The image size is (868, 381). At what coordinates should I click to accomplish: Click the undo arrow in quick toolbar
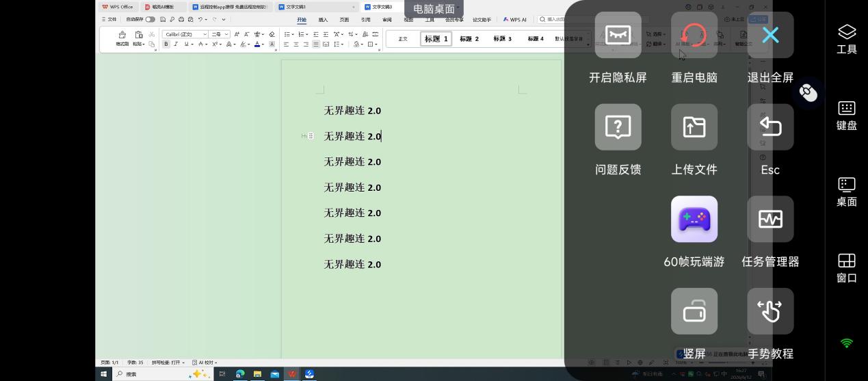(x=200, y=19)
